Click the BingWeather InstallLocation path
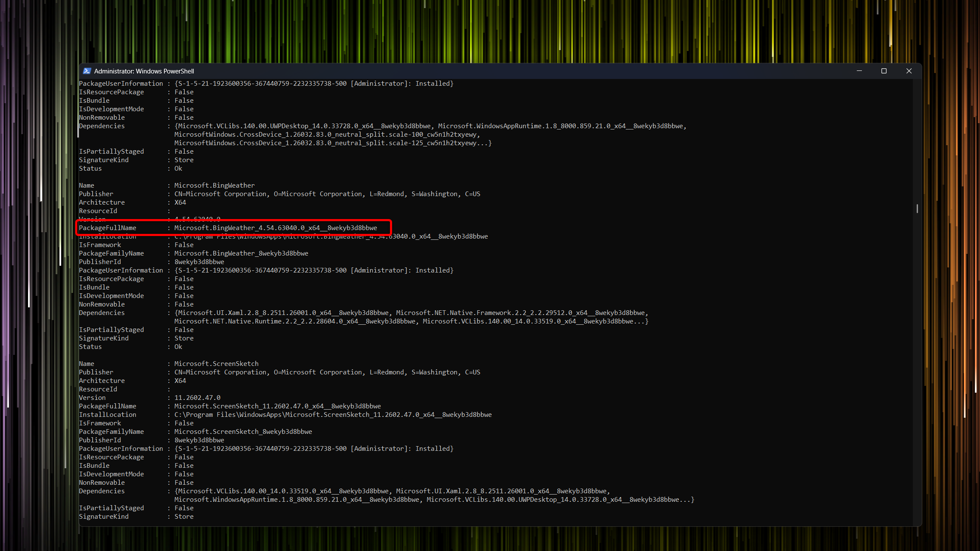Screen dimensions: 980x551 pyautogui.click(x=331, y=236)
